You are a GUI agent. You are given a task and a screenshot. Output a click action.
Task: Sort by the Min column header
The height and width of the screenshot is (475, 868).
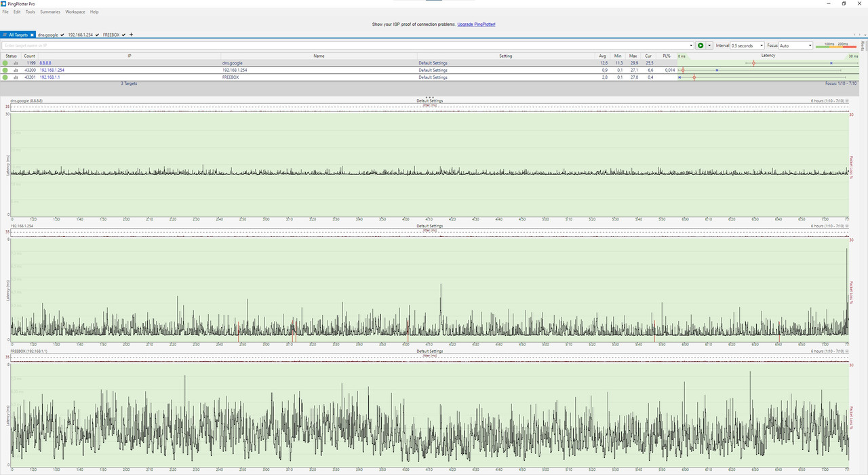click(x=618, y=56)
